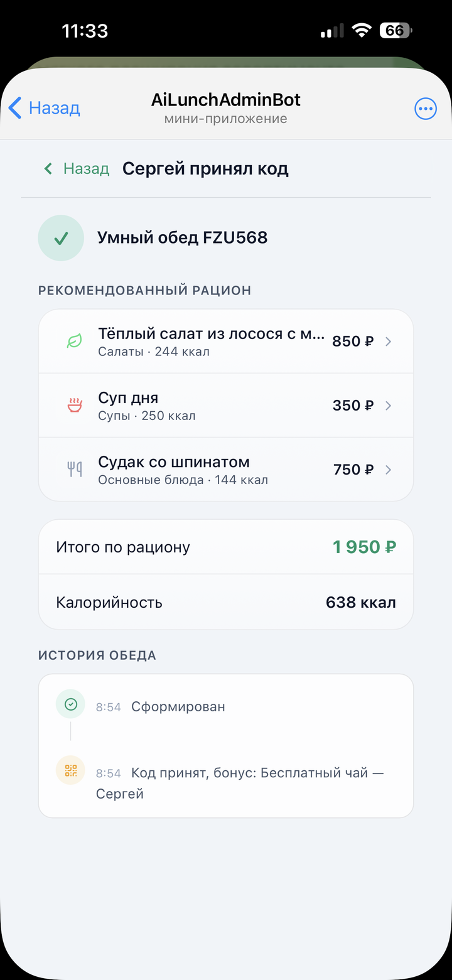This screenshot has width=452, height=980.
Task: Expand the Судак со шпинатом chevron
Action: click(x=388, y=470)
